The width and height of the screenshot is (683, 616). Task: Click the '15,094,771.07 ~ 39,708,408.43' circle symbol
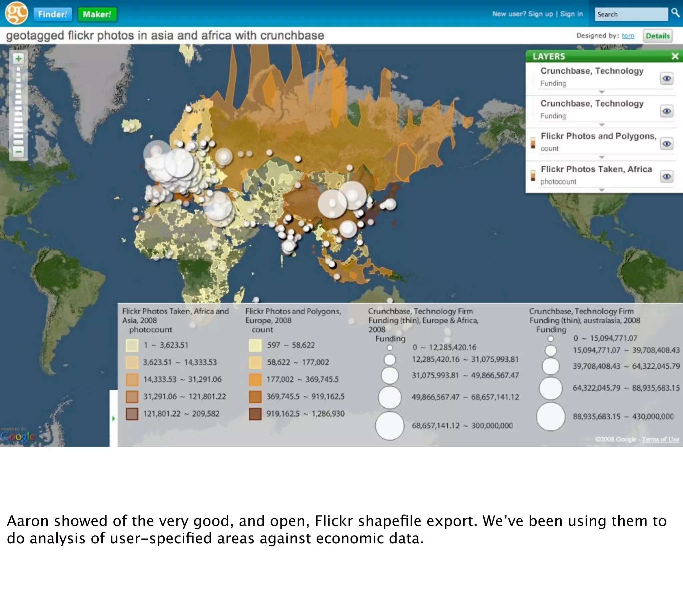[551, 351]
